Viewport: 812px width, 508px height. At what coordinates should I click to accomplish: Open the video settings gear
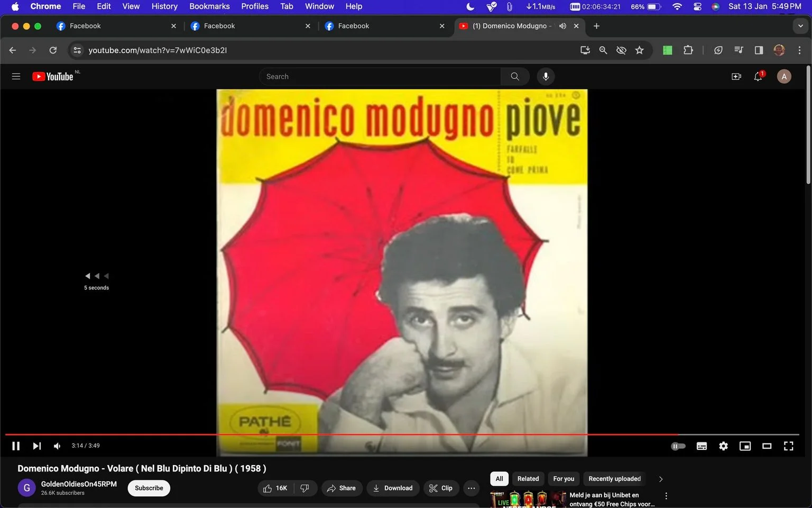click(x=723, y=446)
